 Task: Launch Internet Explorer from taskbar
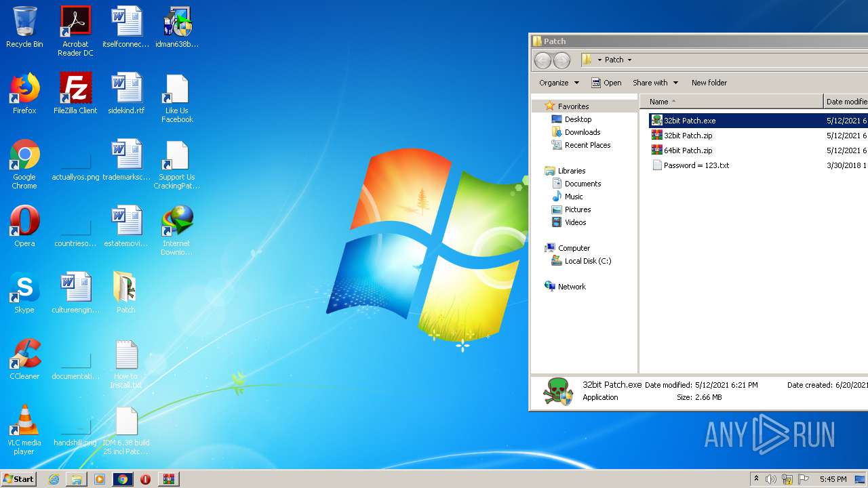[54, 479]
